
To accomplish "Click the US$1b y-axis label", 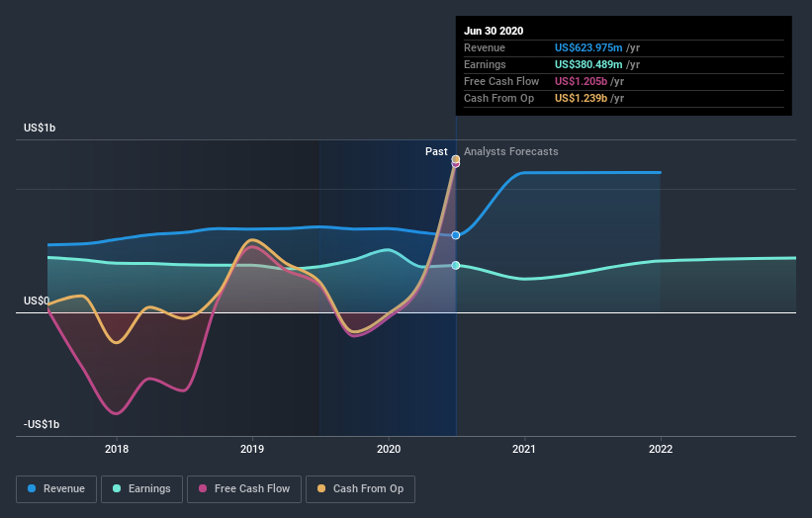I will [x=40, y=128].
